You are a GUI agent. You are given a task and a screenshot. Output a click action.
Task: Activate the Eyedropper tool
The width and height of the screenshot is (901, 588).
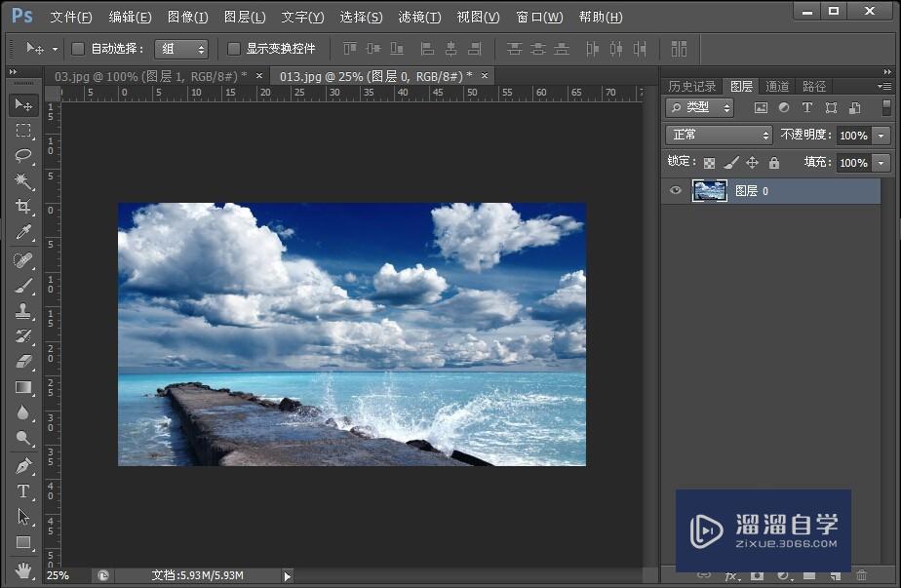tap(23, 232)
